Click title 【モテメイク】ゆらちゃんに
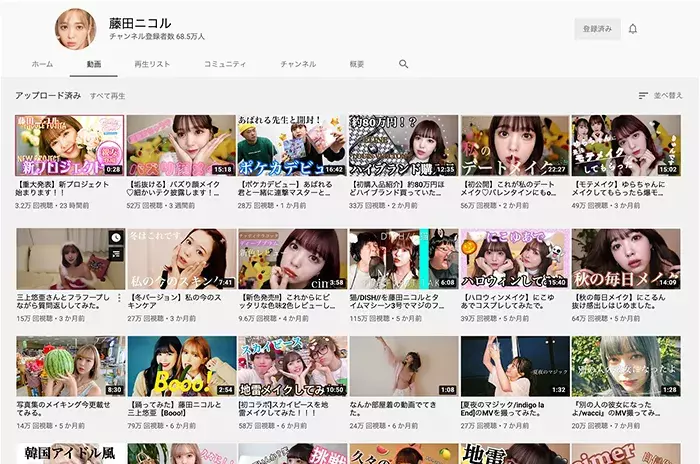This screenshot has height=464, width=700. pos(619,188)
